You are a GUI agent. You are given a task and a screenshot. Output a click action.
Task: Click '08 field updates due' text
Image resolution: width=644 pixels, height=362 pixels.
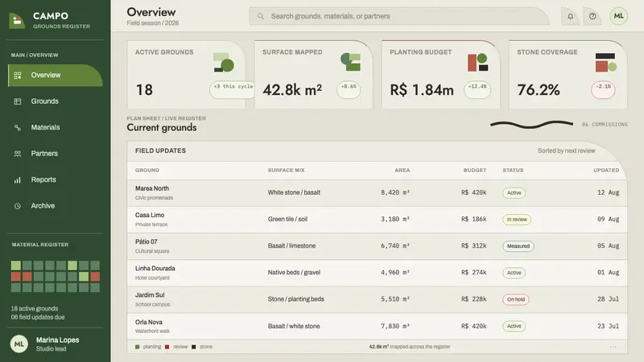(x=38, y=317)
